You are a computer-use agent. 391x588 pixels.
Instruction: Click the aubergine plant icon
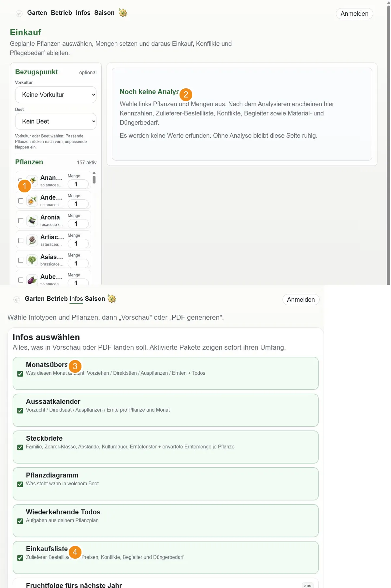pyautogui.click(x=32, y=280)
